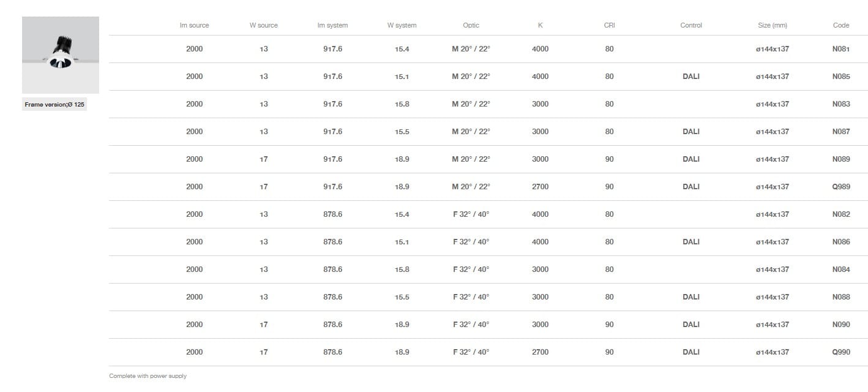Click the Frame version Ø 125 label
Screen dimensions: 868x392
[x=54, y=105]
